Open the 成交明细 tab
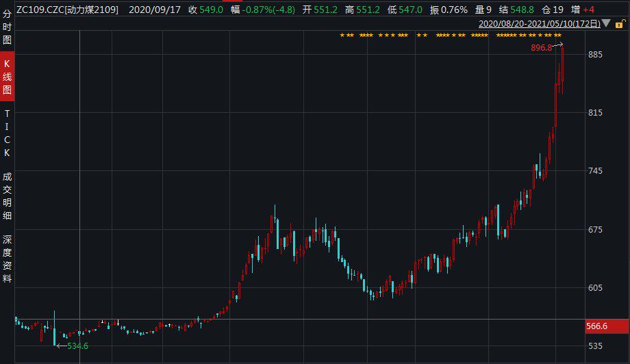Image resolution: width=630 pixels, height=364 pixels. (x=8, y=196)
